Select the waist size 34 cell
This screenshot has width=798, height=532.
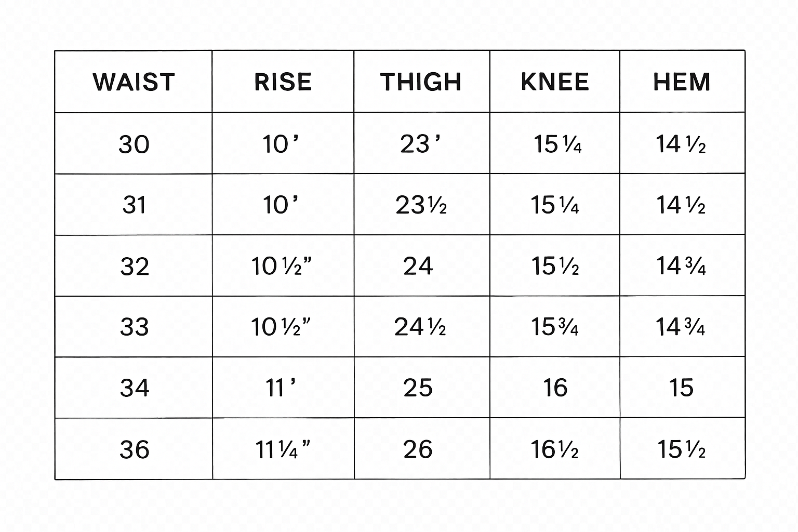pos(135,388)
